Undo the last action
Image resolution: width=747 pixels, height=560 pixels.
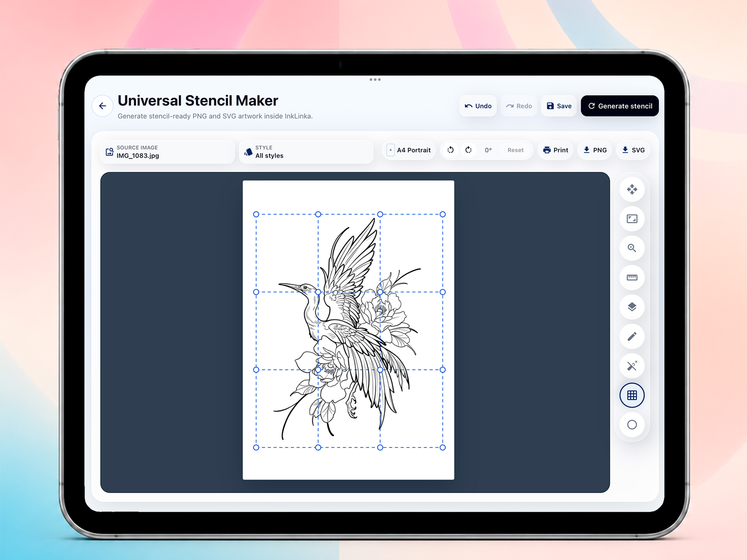pyautogui.click(x=478, y=106)
